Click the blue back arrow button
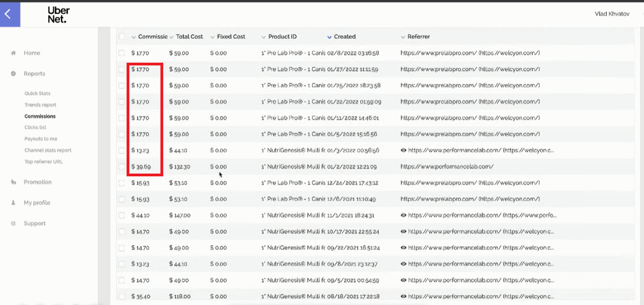The height and width of the screenshot is (305, 644). [10, 14]
